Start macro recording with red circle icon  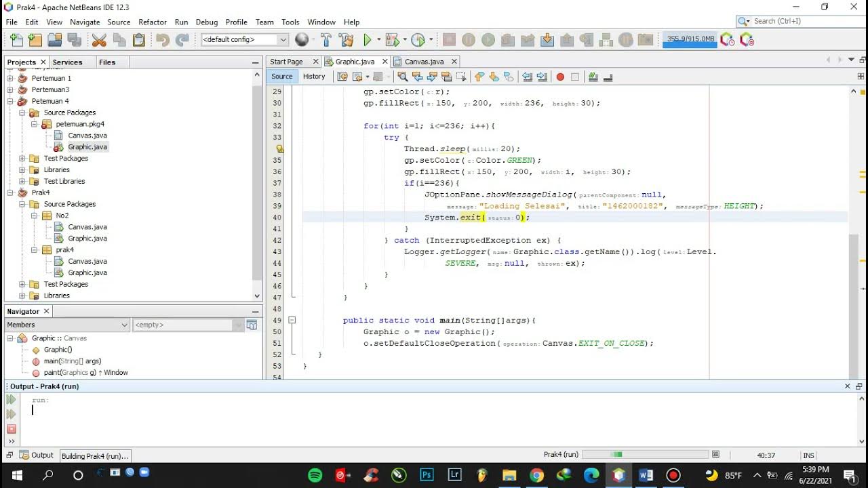560,77
